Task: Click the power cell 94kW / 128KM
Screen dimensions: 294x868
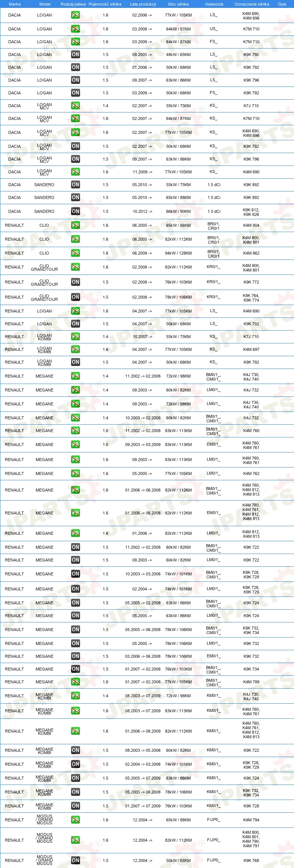Action: click(178, 253)
